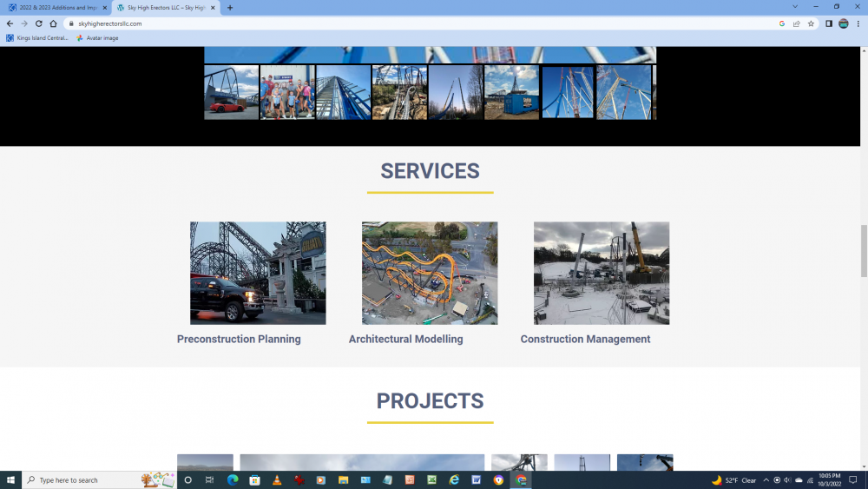Click the volume speaker icon in tray
868x489 pixels.
pos(787,480)
